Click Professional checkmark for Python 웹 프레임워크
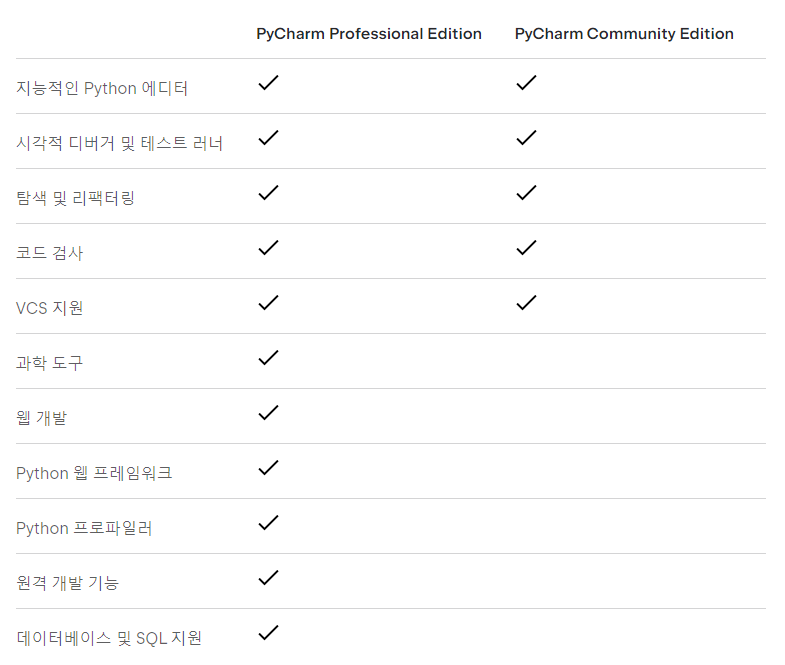 click(268, 468)
